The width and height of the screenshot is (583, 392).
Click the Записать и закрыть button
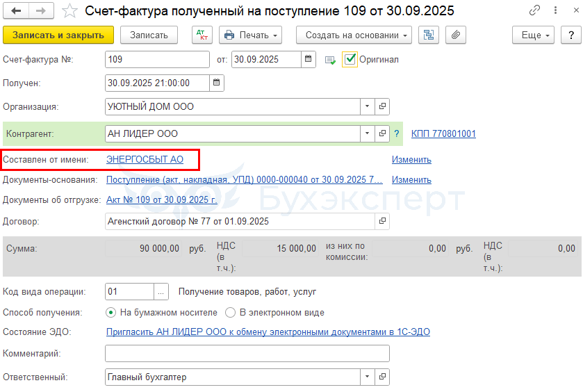(58, 35)
